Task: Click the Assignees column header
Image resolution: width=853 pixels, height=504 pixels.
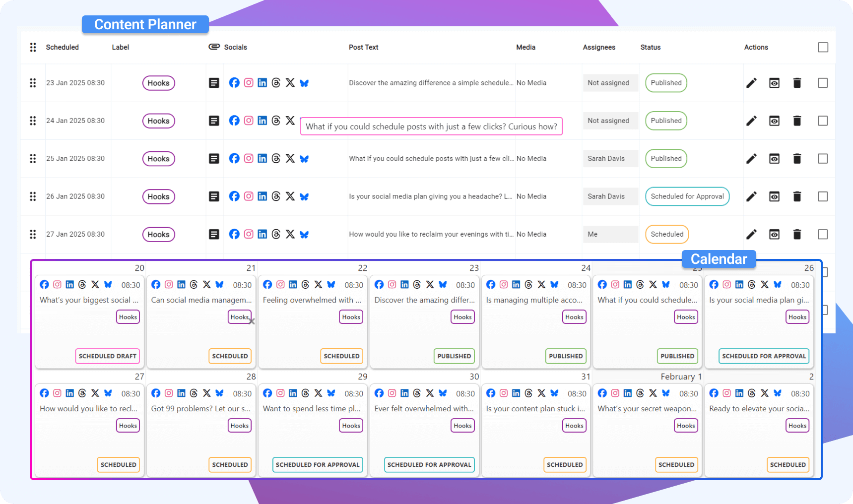Action: (599, 47)
